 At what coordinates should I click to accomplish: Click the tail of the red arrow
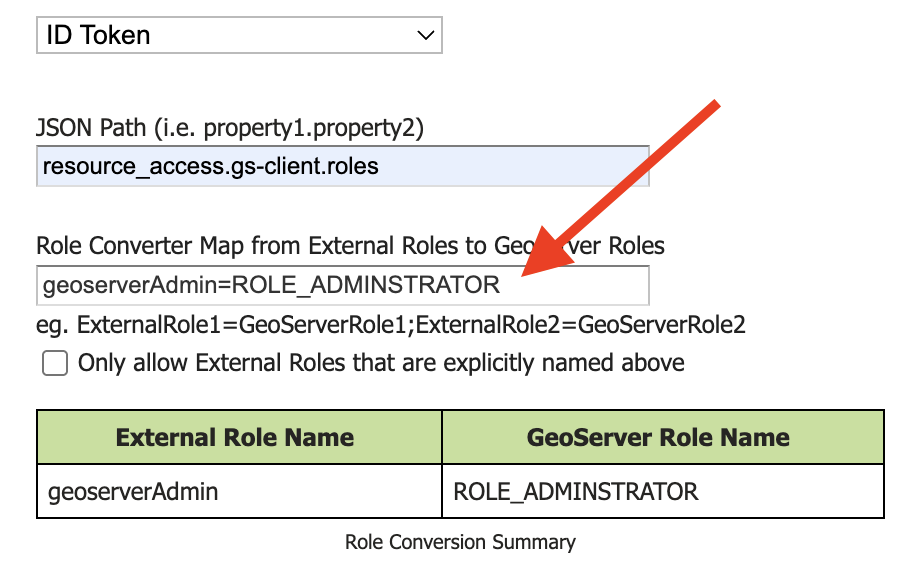pos(712,107)
